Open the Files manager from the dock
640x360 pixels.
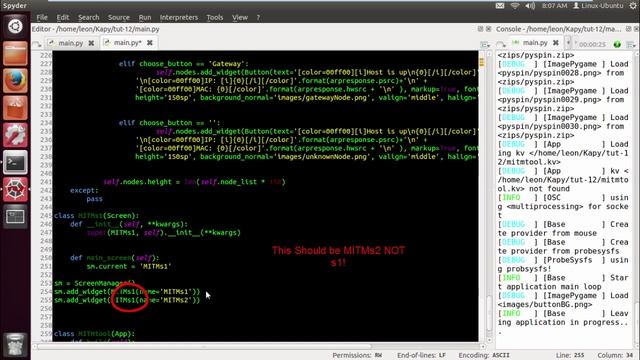coord(15,53)
